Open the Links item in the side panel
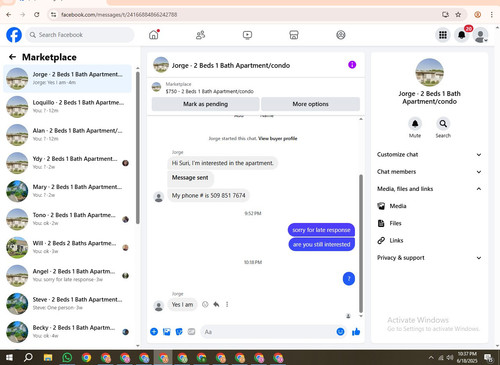 point(429,240)
